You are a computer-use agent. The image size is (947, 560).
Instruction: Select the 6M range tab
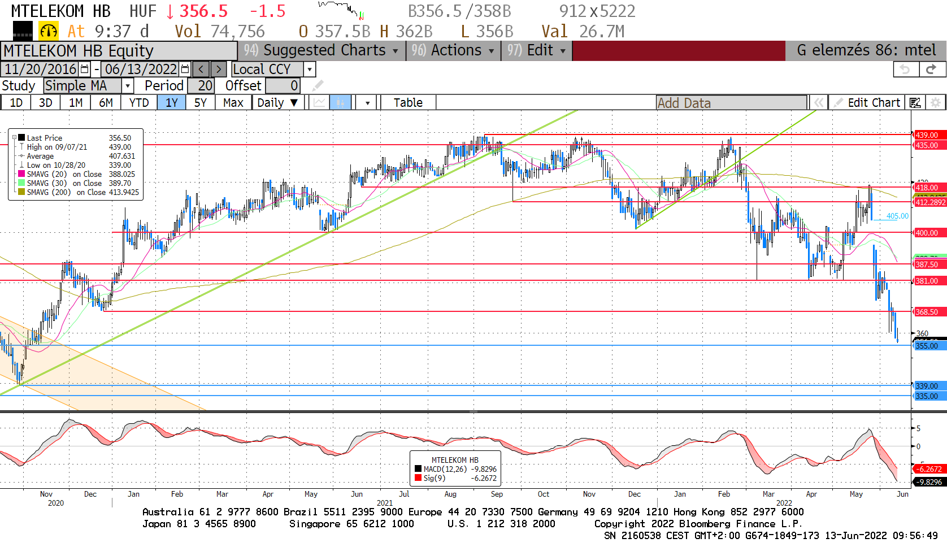coord(106,102)
